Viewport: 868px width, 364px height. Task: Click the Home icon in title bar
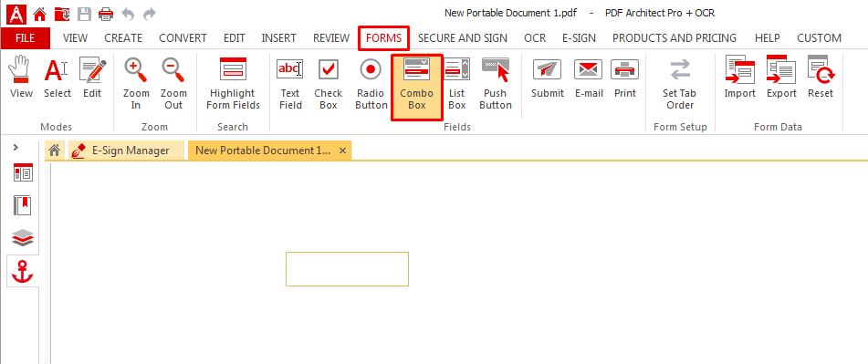click(40, 14)
